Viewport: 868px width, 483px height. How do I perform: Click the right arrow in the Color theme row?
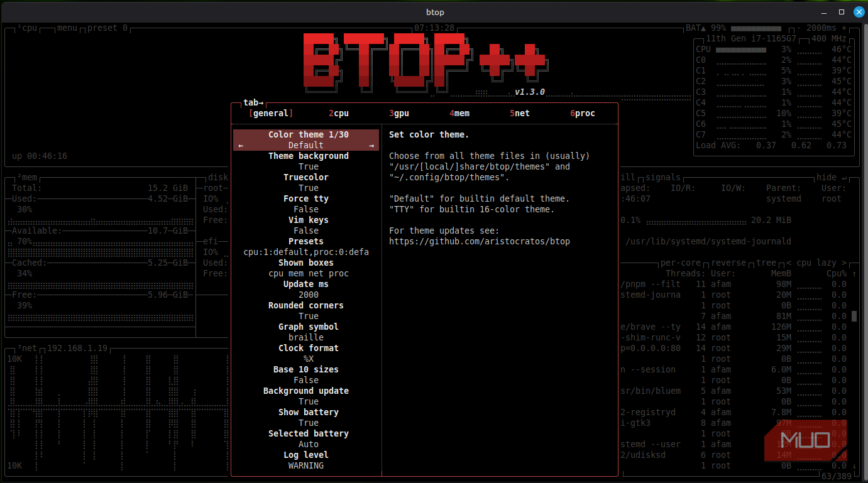pos(371,146)
